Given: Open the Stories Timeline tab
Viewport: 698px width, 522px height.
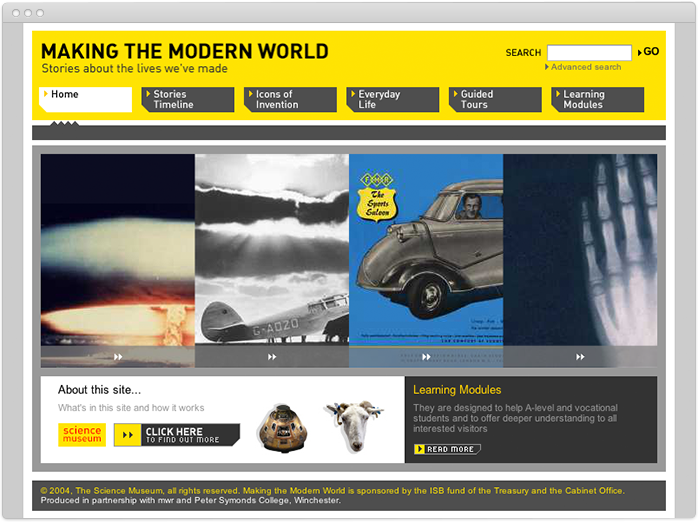Looking at the screenshot, I should [188, 99].
